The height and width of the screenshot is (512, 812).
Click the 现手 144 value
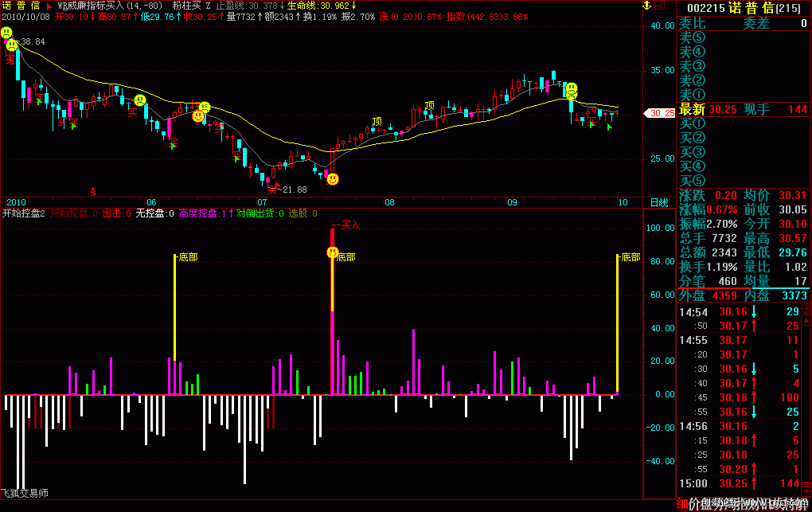(798, 109)
